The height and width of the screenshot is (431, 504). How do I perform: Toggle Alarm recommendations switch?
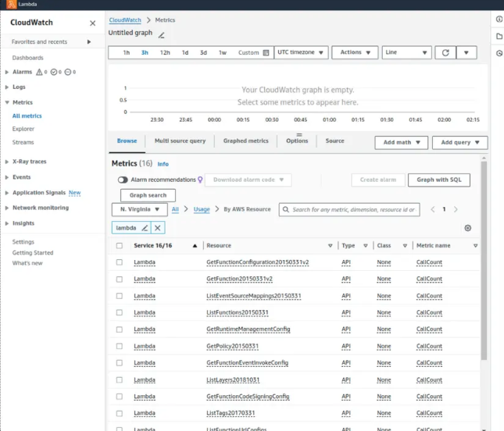pos(123,180)
